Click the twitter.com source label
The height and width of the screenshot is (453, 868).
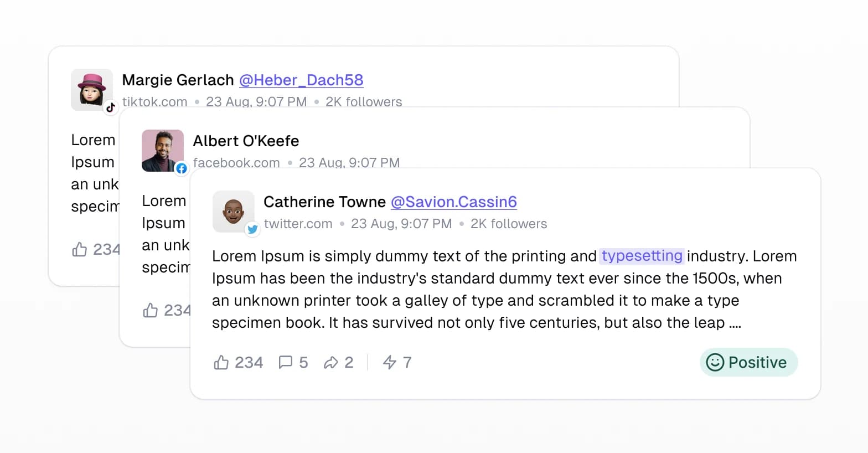pos(298,224)
